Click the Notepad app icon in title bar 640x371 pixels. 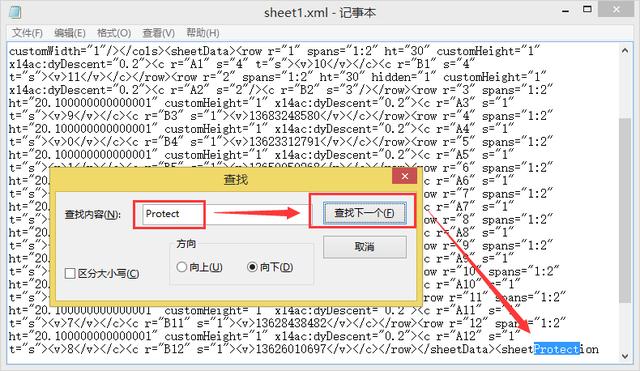15,12
